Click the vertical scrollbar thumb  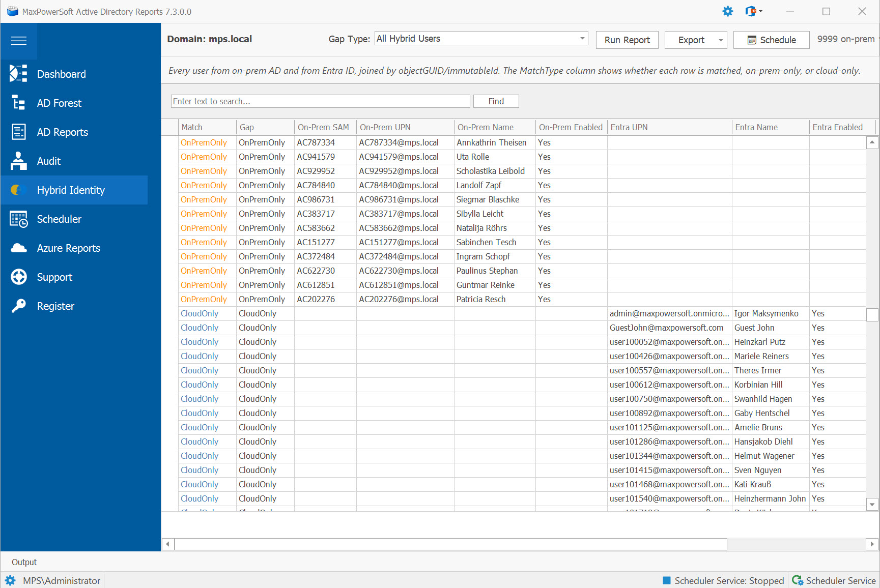pos(872,315)
